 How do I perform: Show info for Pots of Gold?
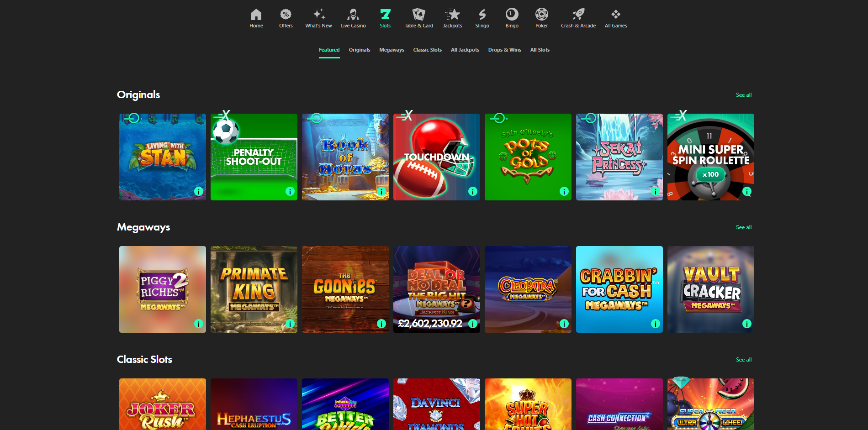click(x=564, y=191)
